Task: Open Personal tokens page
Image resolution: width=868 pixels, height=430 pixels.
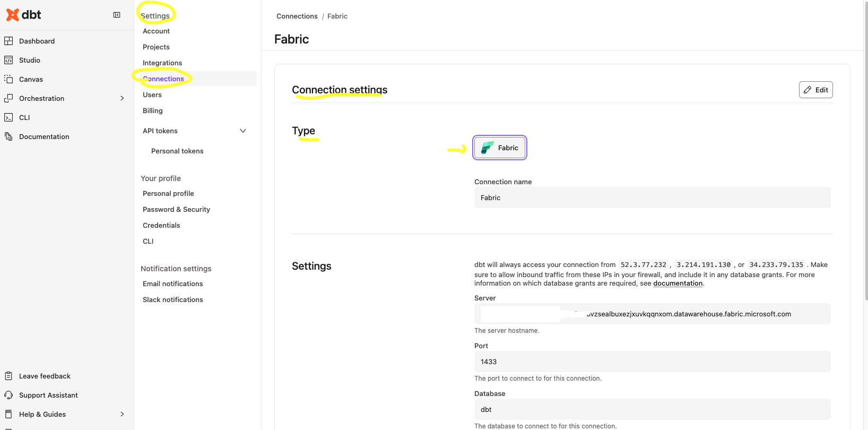Action: point(177,151)
